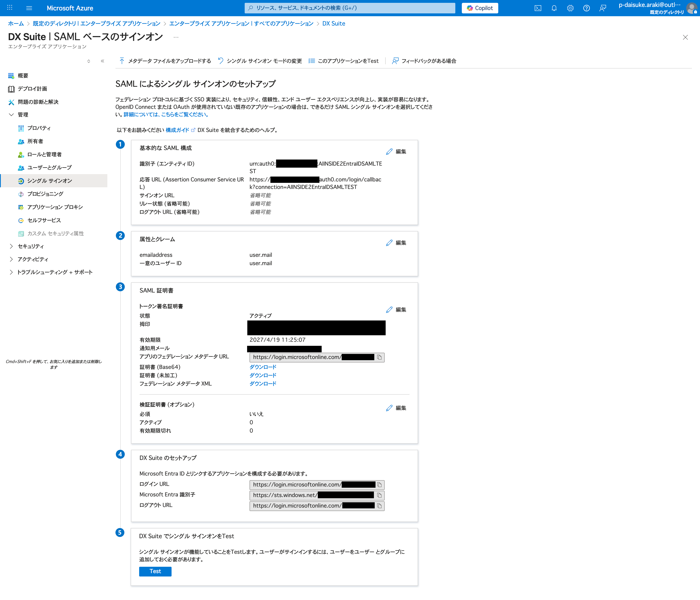
Task: Open the notifications bell
Action: coord(554,8)
